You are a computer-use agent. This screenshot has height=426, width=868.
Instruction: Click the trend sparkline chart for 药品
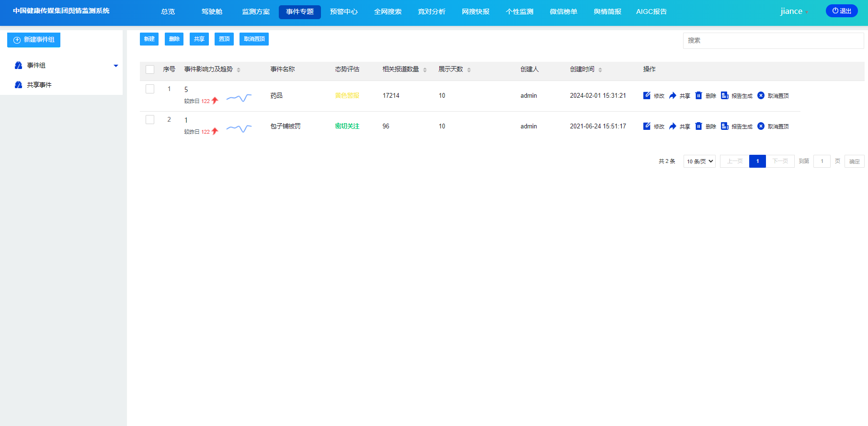[x=239, y=98]
